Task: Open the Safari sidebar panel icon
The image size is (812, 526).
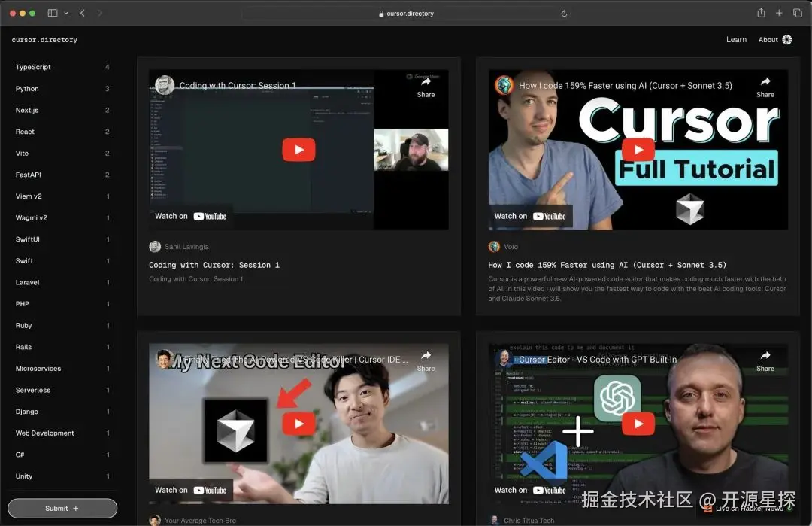Action: 53,13
